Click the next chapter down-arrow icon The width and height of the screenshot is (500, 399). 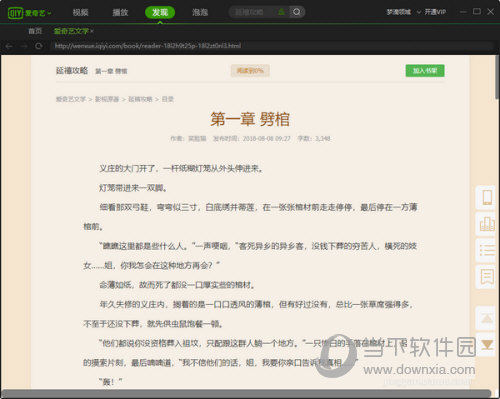[487, 344]
